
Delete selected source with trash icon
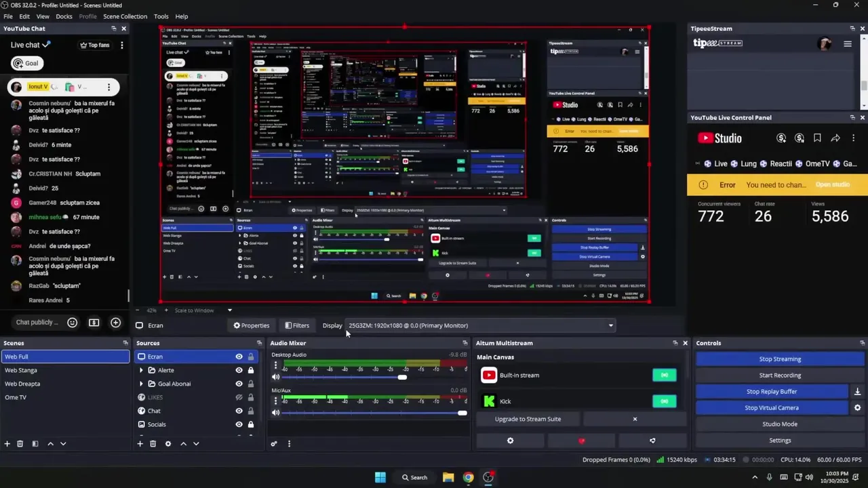pos(153,444)
